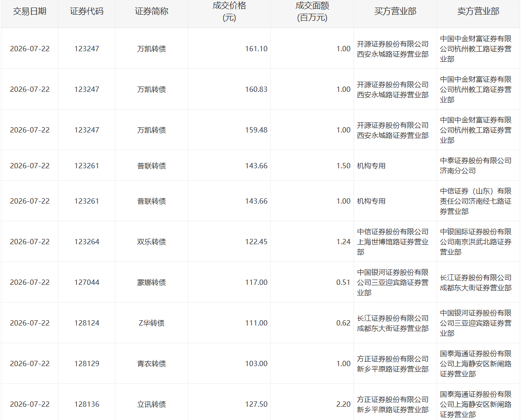The width and height of the screenshot is (521, 420).
Task: Click the 双乐转债 security name
Action: click(x=152, y=242)
